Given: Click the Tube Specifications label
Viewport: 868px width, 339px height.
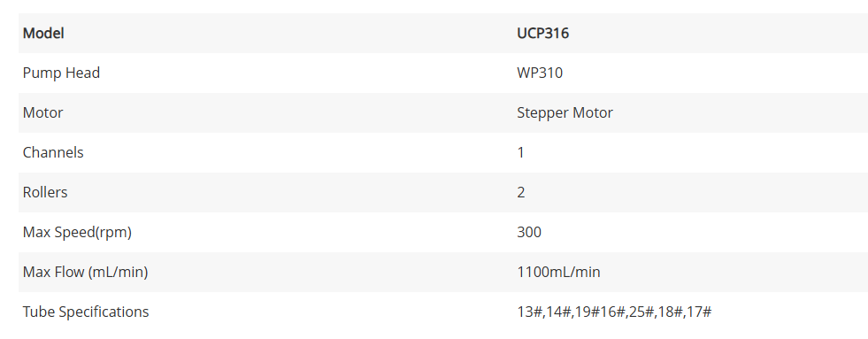Looking at the screenshot, I should point(86,312).
